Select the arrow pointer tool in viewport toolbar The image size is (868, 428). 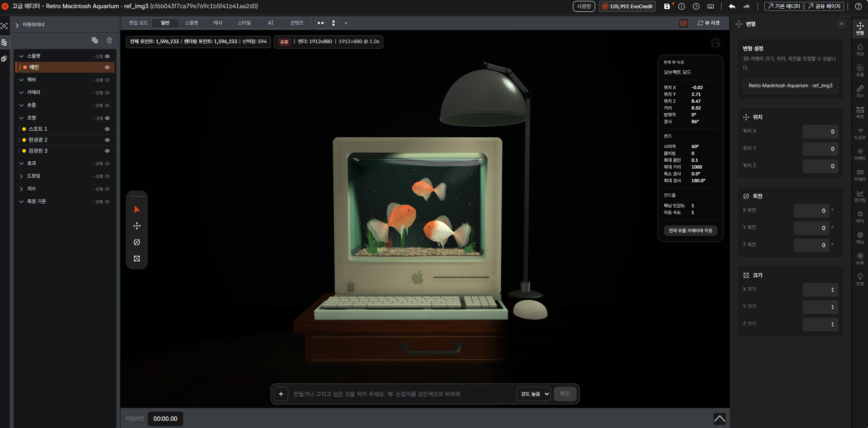click(137, 209)
